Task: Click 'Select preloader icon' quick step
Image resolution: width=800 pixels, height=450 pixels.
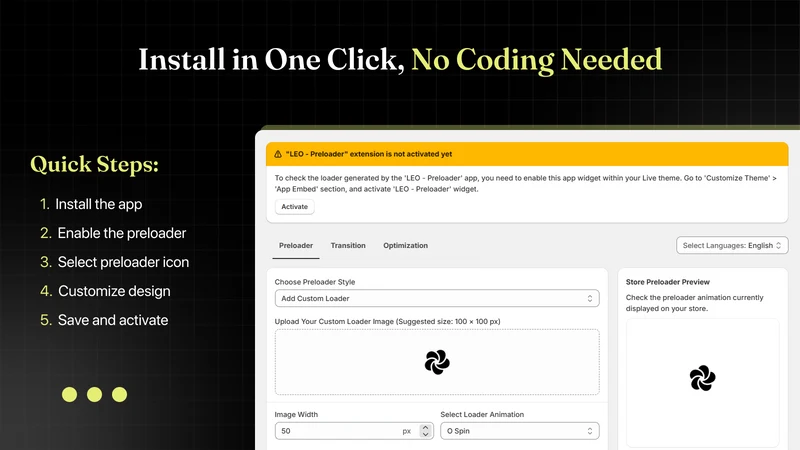Action: point(123,262)
